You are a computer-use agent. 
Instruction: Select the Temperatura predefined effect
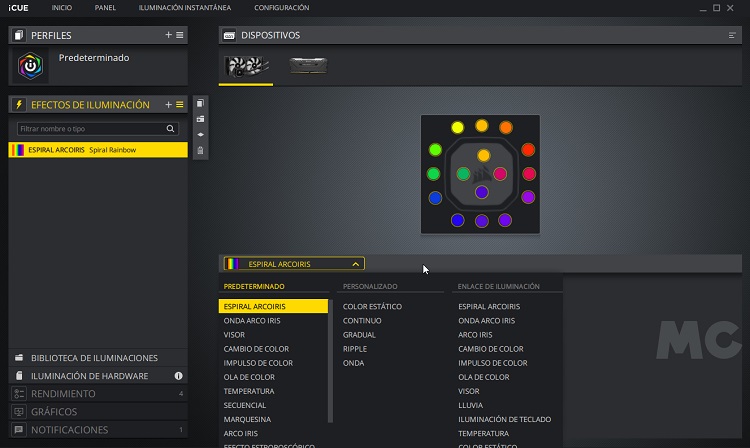pos(250,391)
